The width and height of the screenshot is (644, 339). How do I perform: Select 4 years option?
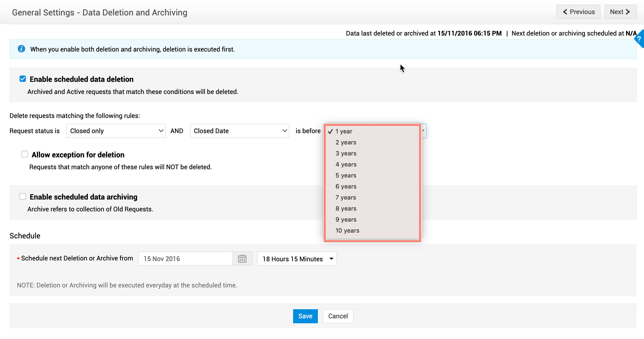coord(372,165)
